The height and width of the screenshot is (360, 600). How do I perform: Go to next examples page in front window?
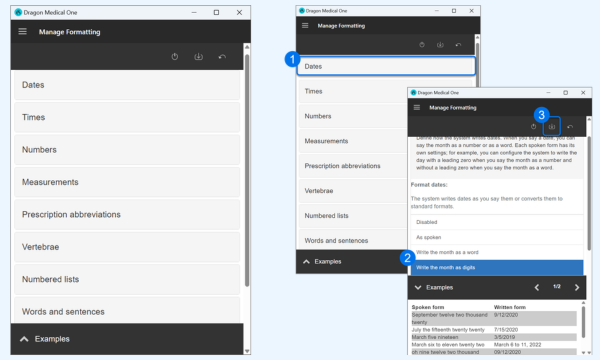pyautogui.click(x=577, y=287)
